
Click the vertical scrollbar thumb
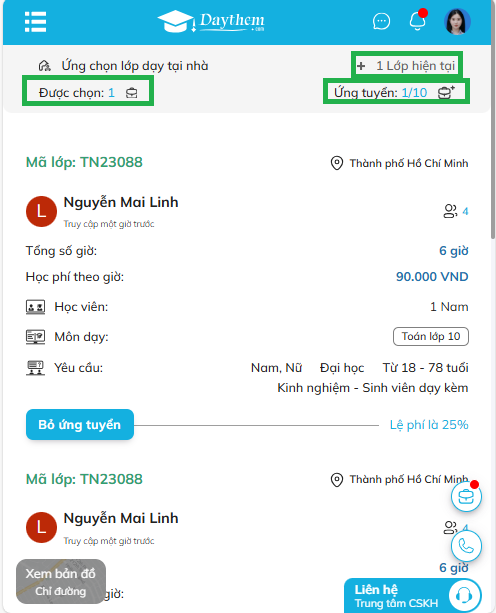pyautogui.click(x=493, y=119)
